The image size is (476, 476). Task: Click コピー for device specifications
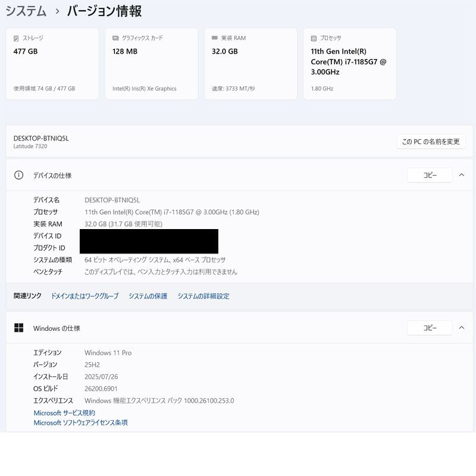tap(430, 175)
